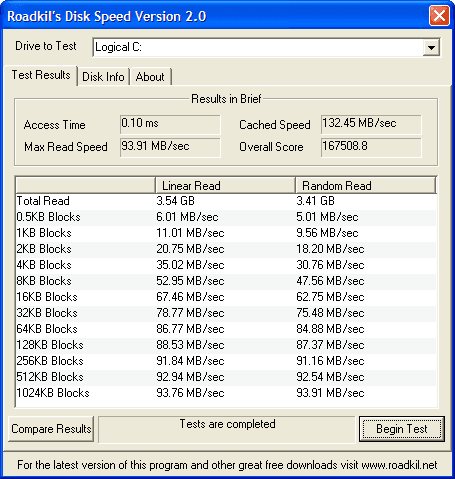
Task: Click the 88.53 MB/sec linear read value
Action: [x=190, y=345]
